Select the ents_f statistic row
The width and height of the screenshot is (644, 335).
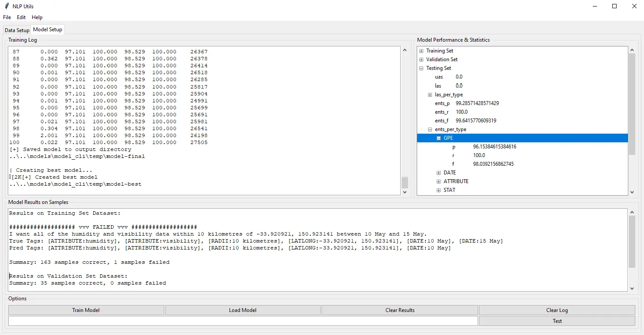[x=442, y=121]
